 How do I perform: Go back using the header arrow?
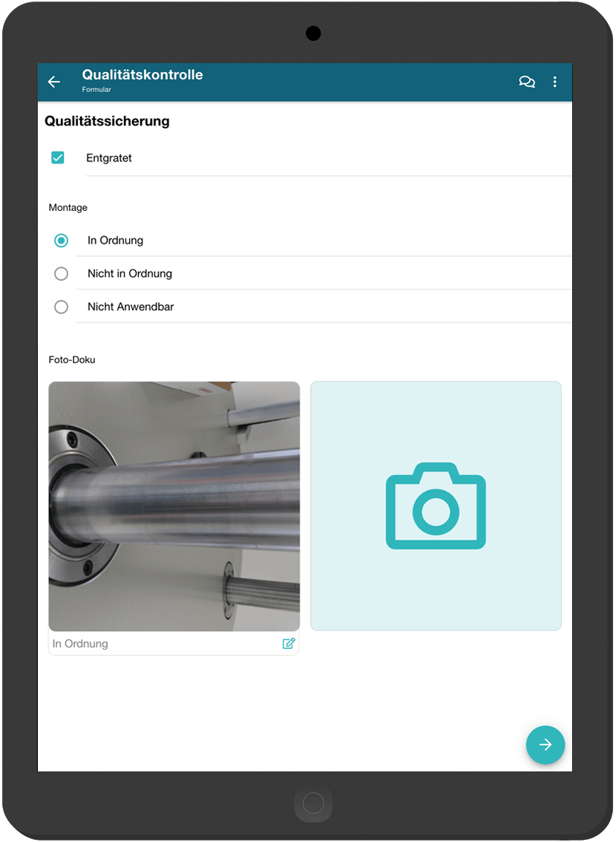(x=53, y=82)
